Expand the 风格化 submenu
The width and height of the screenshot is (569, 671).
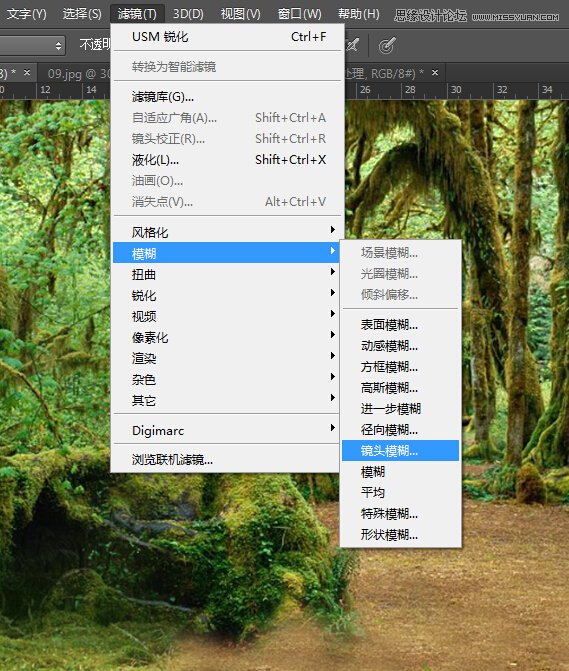pos(227,232)
